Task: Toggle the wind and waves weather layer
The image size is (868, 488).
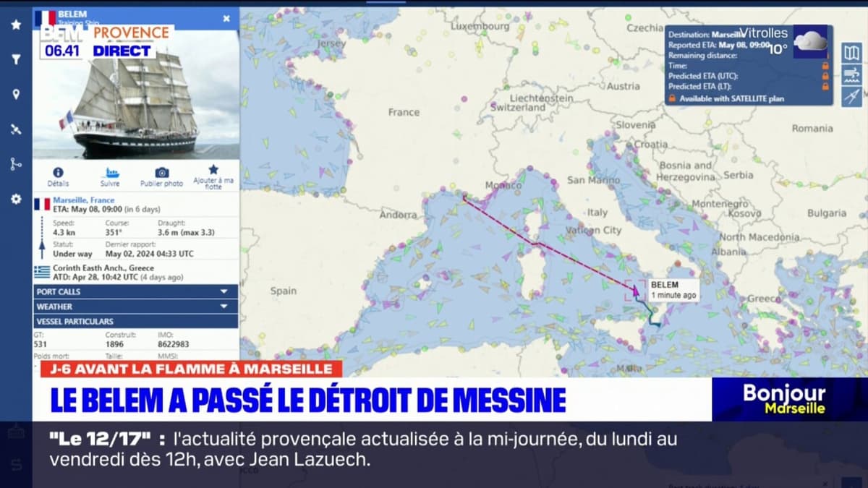Action: click(851, 75)
